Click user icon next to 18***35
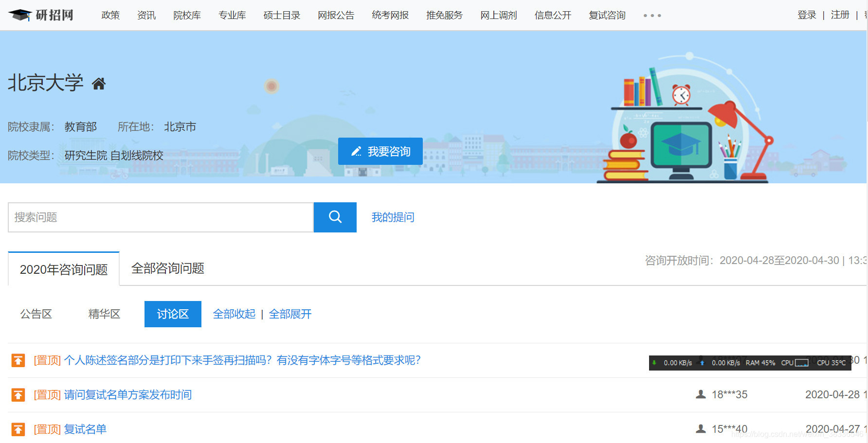 tap(701, 394)
